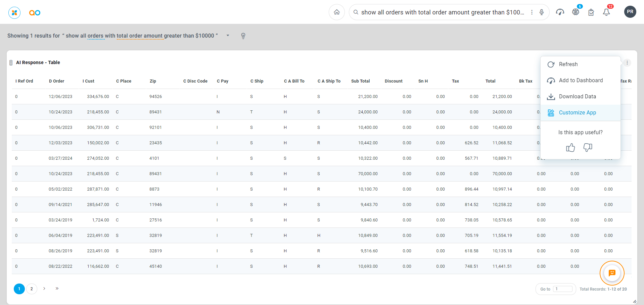The height and width of the screenshot is (305, 644).
Task: Select Download Data from the menu
Action: [577, 97]
